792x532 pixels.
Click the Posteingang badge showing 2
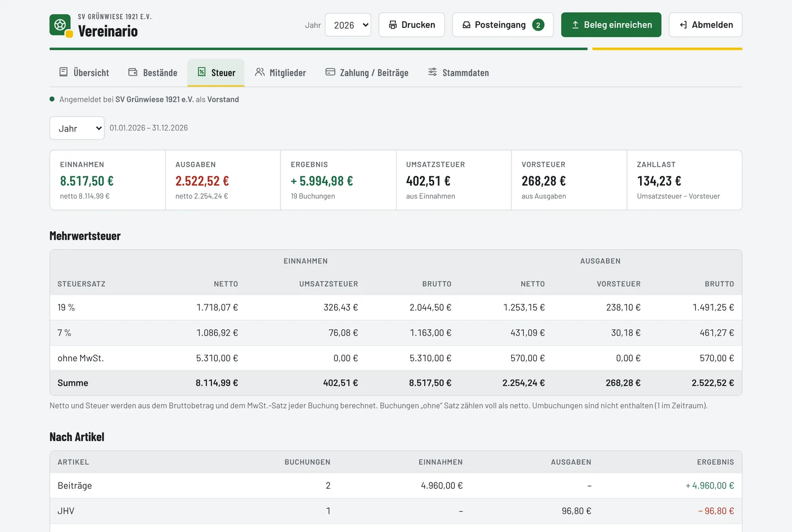538,25
